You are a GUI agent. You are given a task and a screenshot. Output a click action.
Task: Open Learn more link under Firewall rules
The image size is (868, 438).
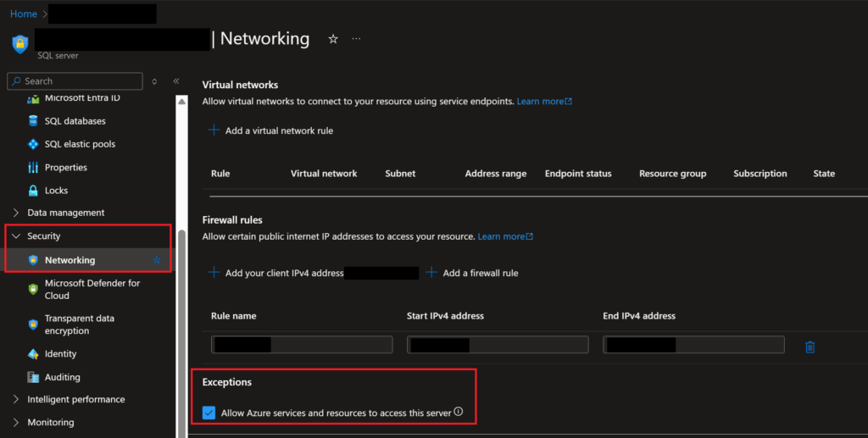click(x=505, y=236)
